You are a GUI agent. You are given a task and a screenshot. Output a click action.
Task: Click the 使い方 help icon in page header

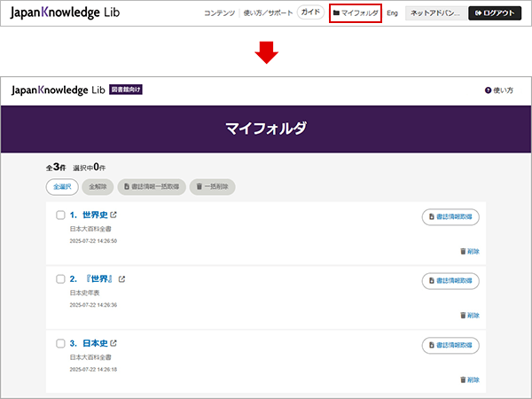point(488,90)
